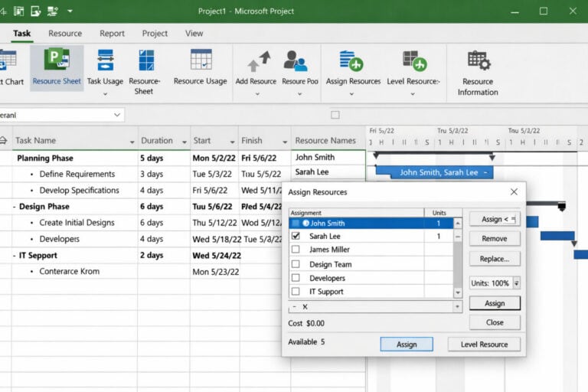588x392 pixels.
Task: Open the Resource Pool people icon
Action: pyautogui.click(x=296, y=60)
